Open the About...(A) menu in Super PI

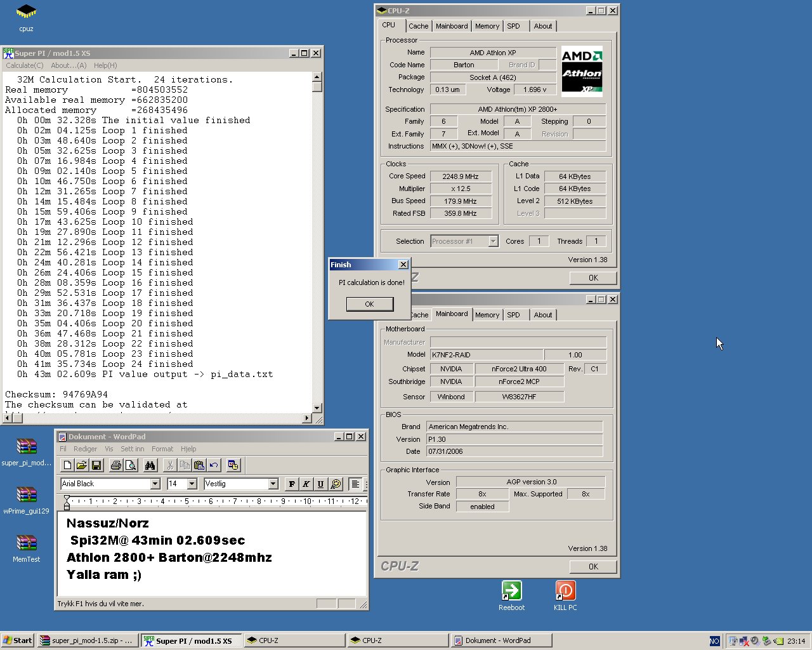[69, 65]
